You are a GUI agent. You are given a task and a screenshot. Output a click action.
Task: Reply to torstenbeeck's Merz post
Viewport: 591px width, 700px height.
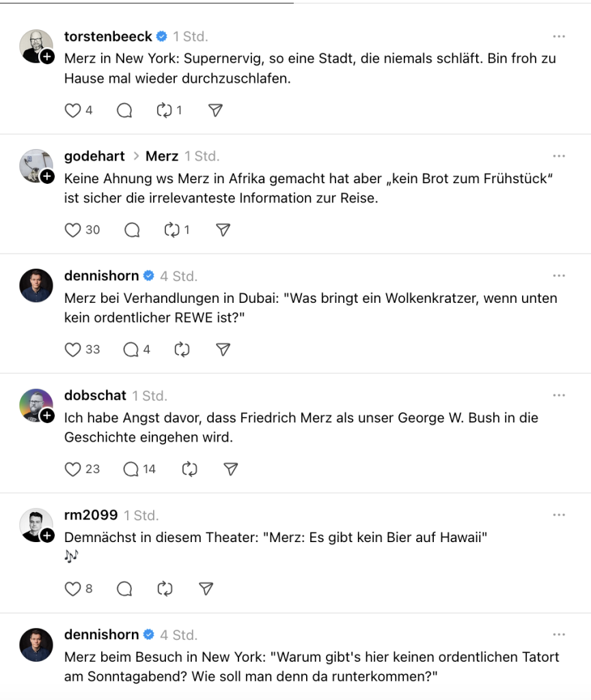point(124,110)
